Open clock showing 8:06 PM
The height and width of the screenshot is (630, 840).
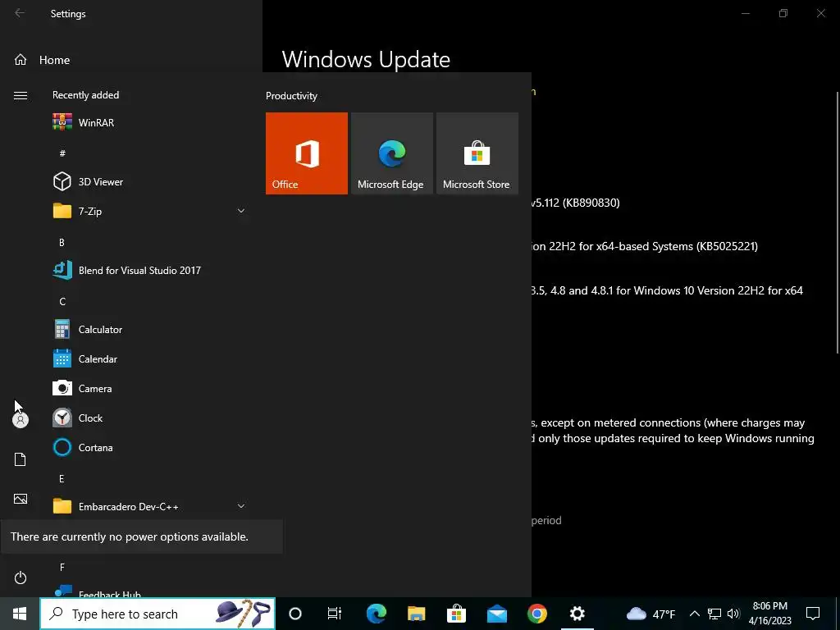(769, 614)
